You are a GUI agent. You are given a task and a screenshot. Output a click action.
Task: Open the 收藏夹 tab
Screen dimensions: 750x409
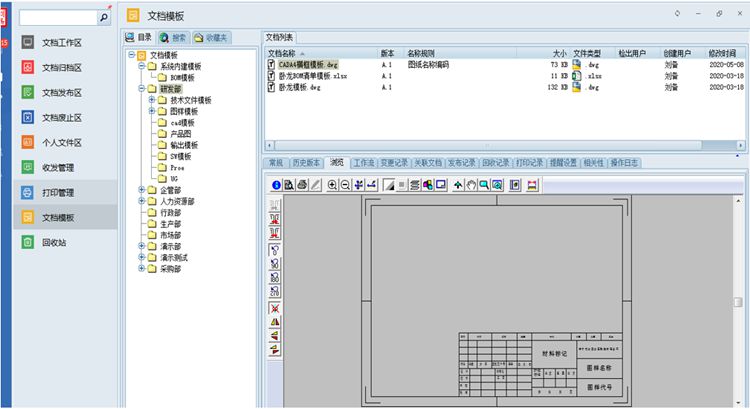(x=212, y=37)
